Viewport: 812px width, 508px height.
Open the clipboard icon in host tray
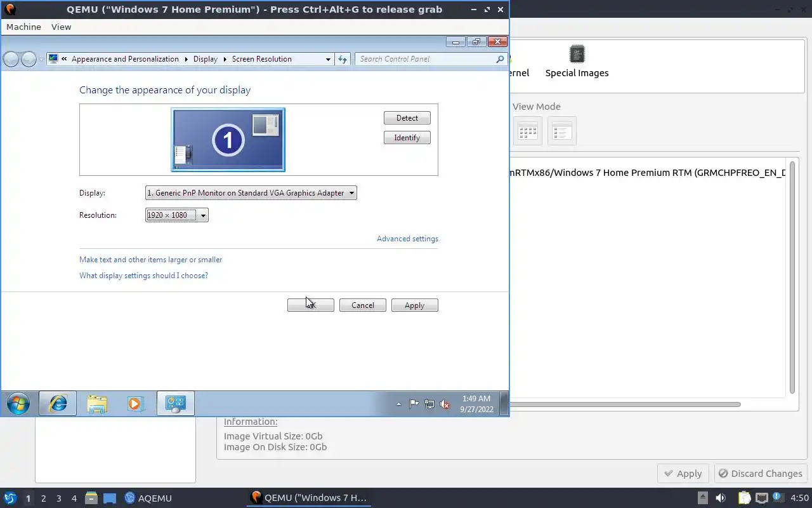[744, 498]
